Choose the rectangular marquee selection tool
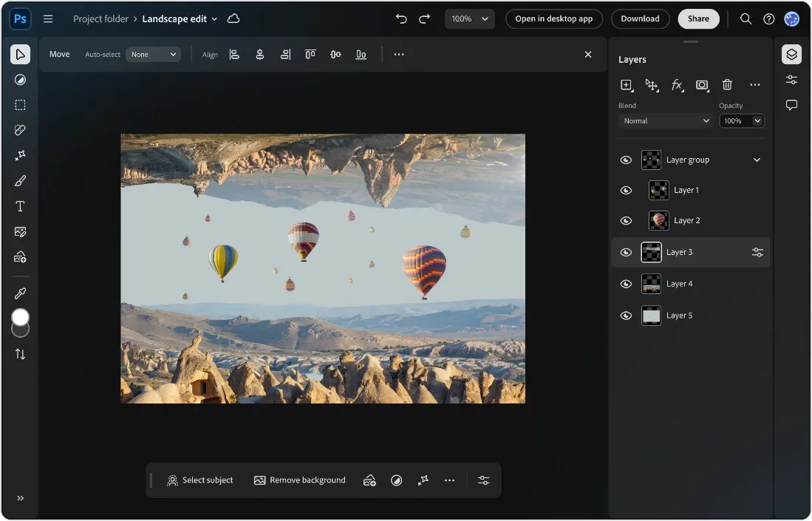The image size is (812, 521). 20,105
